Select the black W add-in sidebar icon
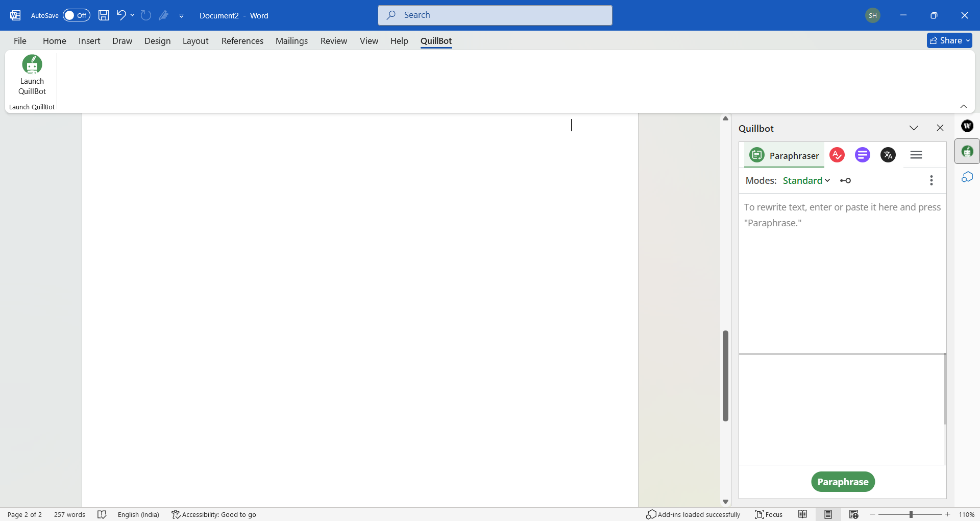 coord(967,126)
